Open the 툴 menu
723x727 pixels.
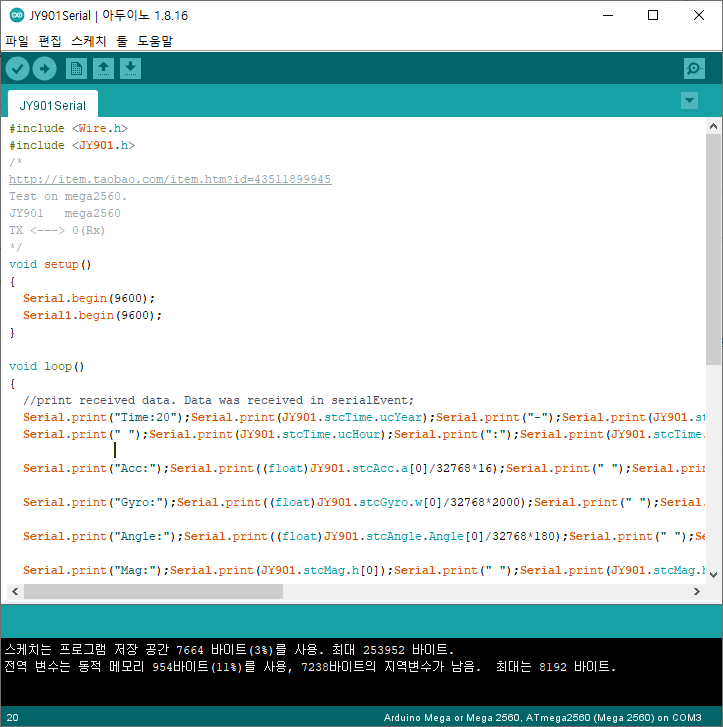pos(122,41)
